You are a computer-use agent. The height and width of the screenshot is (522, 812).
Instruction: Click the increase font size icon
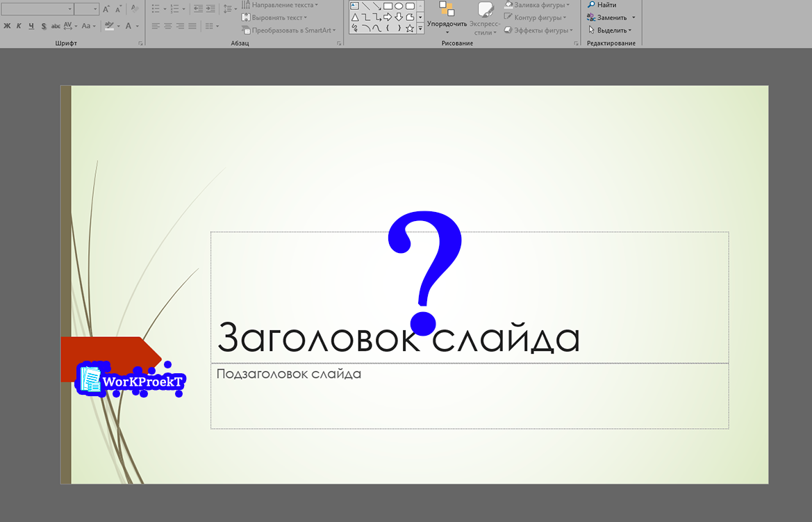click(x=106, y=9)
